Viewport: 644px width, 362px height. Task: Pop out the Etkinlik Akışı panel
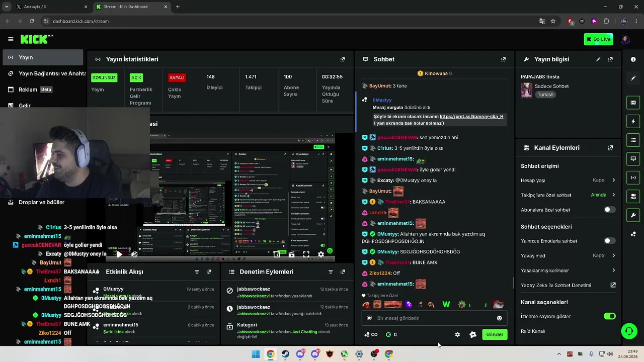point(209,272)
